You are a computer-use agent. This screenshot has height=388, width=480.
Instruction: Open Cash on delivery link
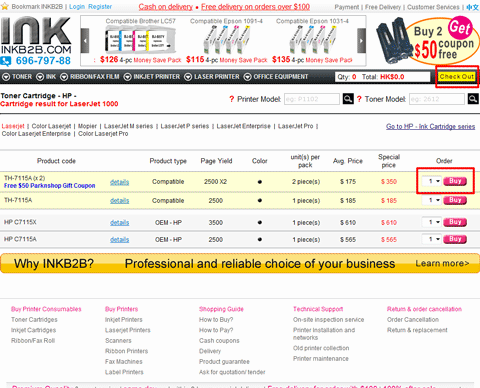[166, 7]
